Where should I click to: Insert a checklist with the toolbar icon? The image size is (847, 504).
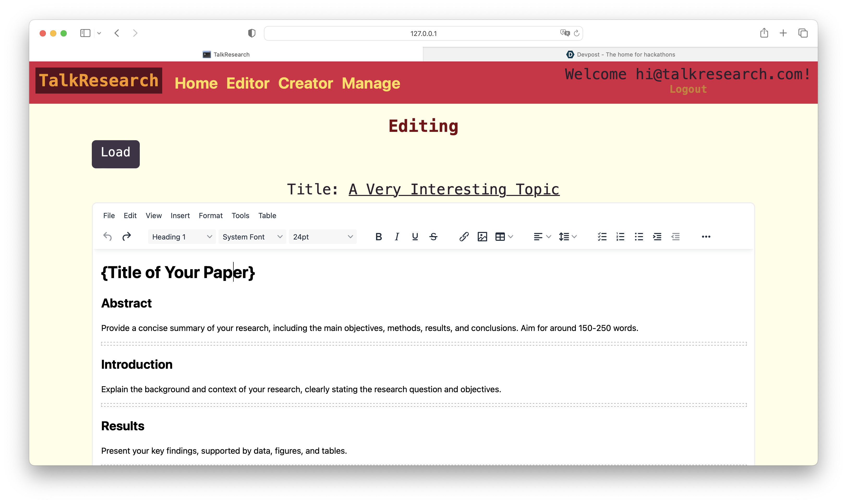[x=602, y=237]
